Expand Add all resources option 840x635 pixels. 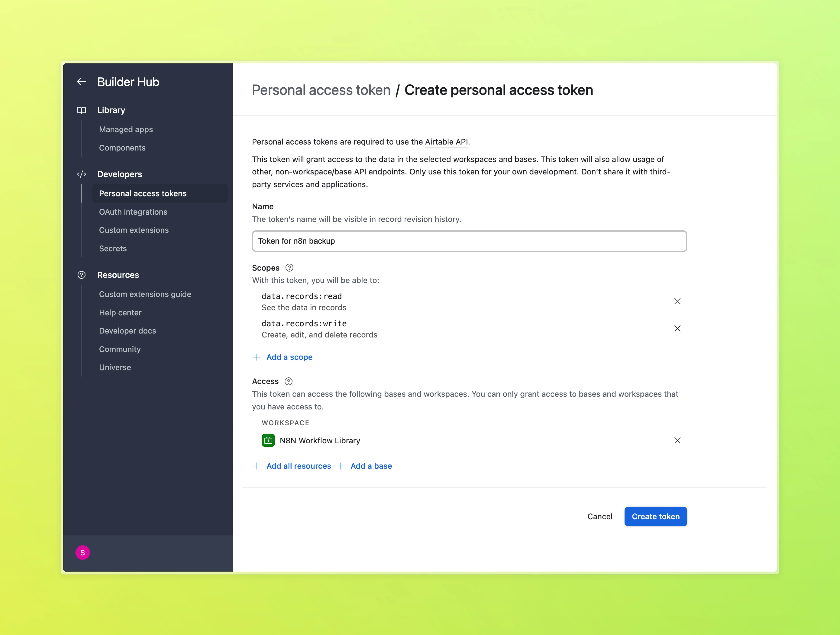[x=298, y=466]
